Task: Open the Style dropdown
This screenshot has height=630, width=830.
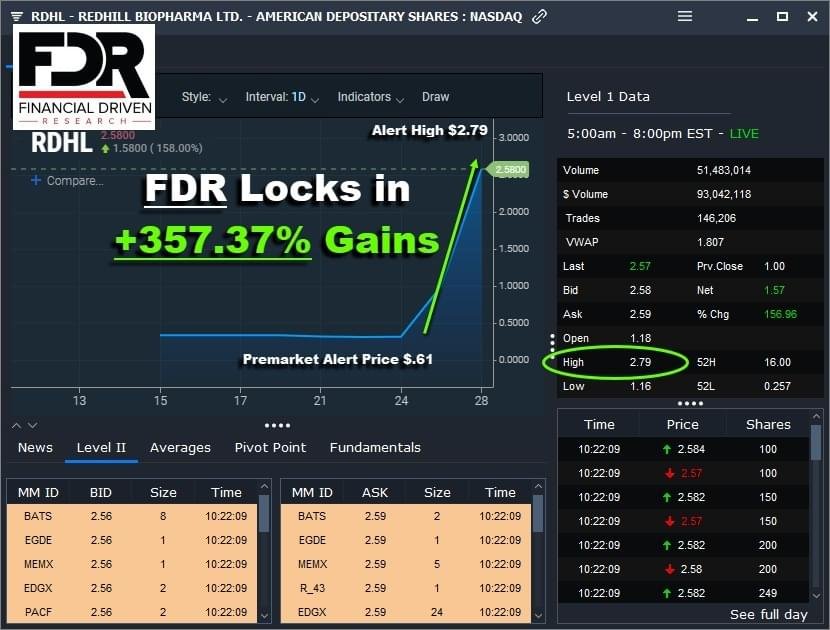Action: coord(204,97)
